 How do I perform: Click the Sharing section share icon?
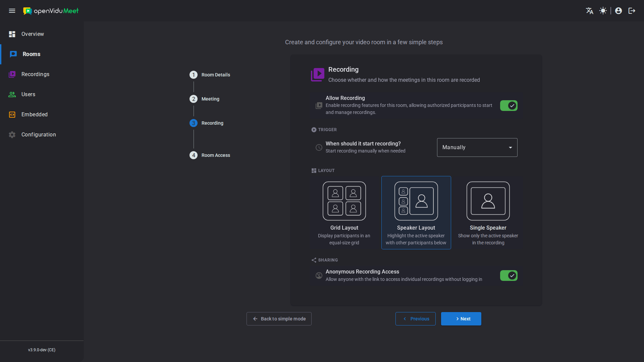314,260
